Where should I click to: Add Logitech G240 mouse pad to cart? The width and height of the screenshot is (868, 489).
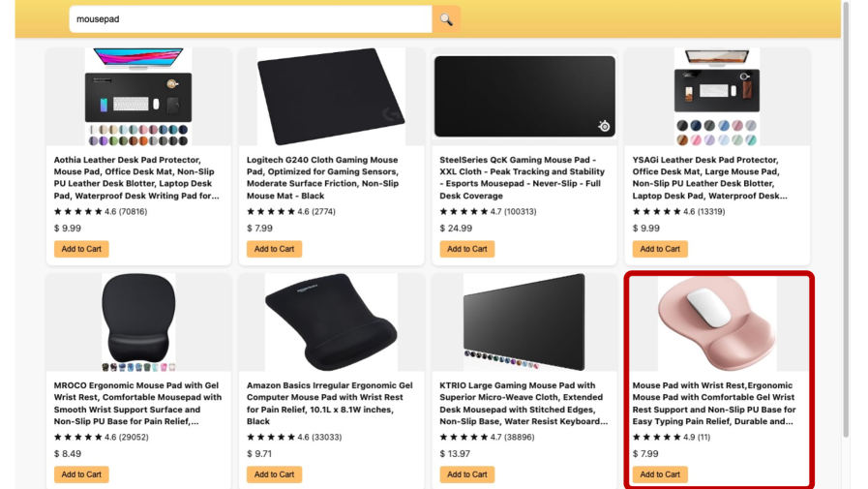pyautogui.click(x=274, y=249)
